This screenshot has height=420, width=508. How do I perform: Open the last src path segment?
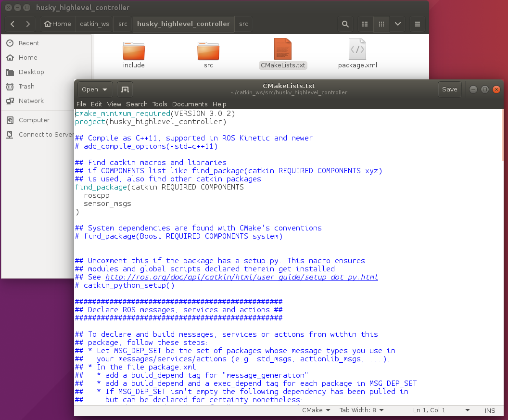pyautogui.click(x=243, y=24)
